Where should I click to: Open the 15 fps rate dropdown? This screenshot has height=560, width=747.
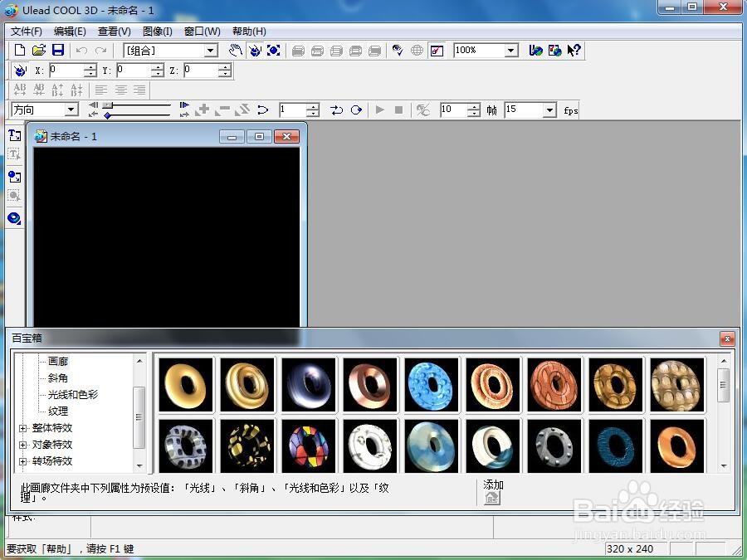(x=549, y=110)
